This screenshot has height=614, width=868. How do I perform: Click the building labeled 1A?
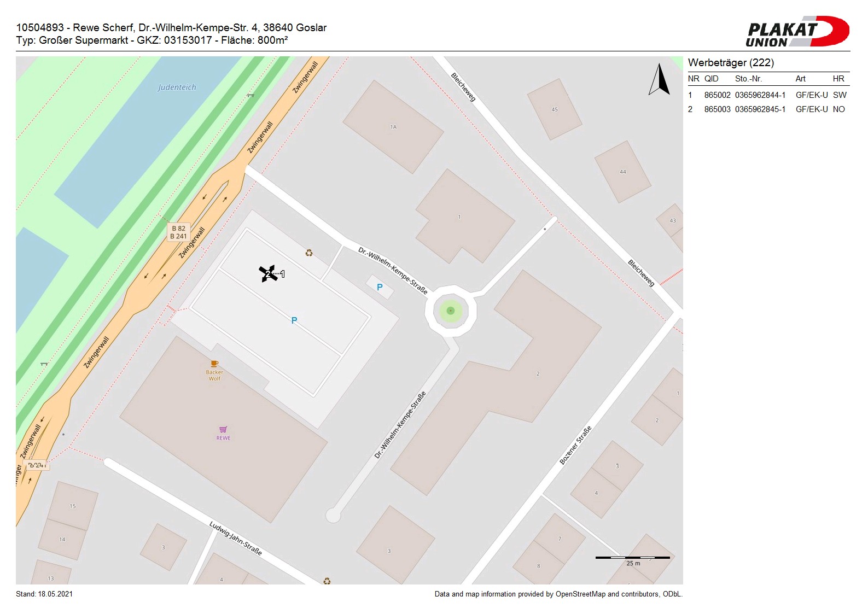click(x=393, y=127)
